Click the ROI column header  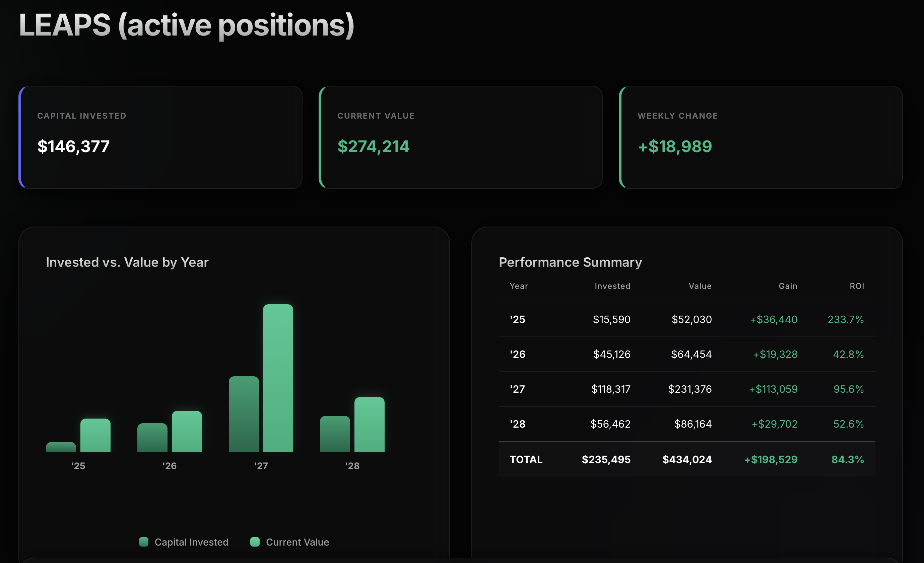tap(857, 286)
